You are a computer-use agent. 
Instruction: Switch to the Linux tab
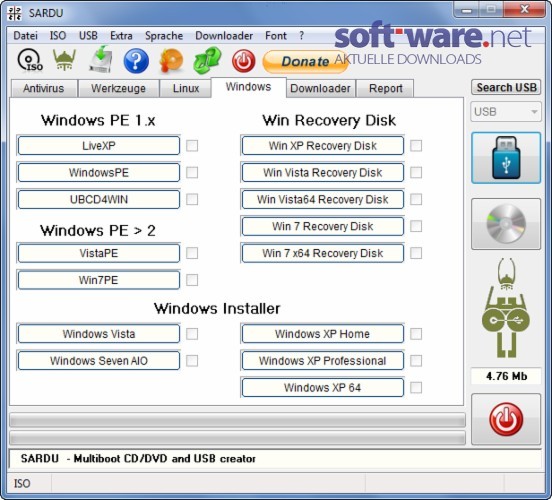click(186, 88)
